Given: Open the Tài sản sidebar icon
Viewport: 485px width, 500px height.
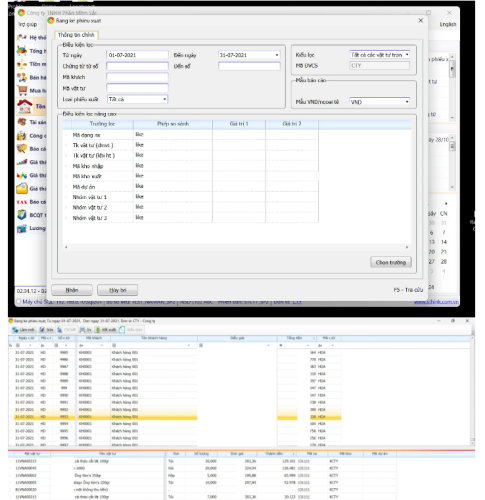Looking at the screenshot, I should click(22, 122).
